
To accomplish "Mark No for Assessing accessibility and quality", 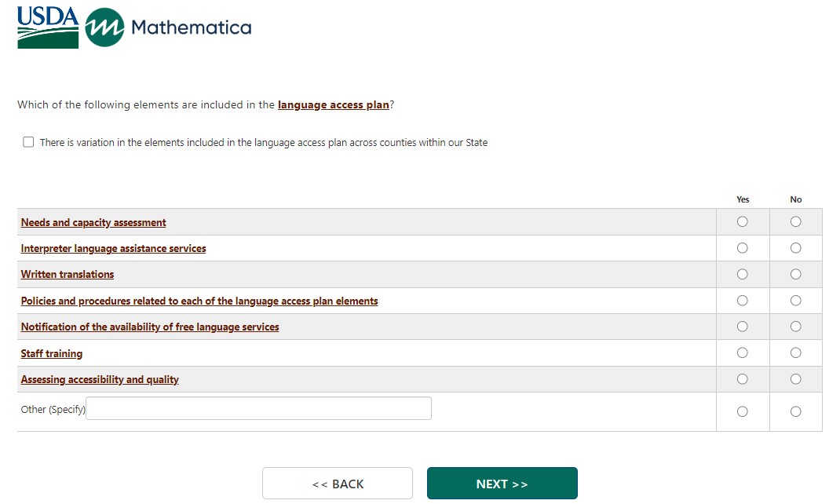I will 795,379.
